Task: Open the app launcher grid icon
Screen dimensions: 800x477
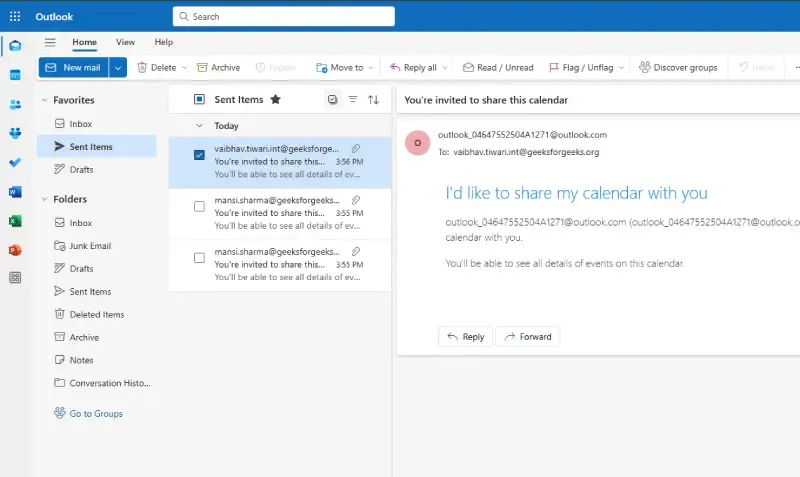Action: coord(15,16)
